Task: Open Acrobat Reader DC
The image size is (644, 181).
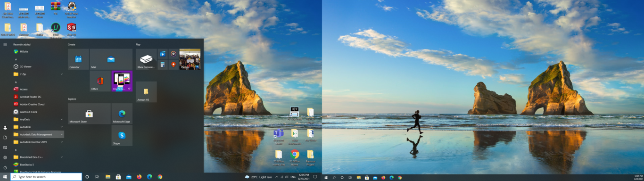Action: pos(38,97)
